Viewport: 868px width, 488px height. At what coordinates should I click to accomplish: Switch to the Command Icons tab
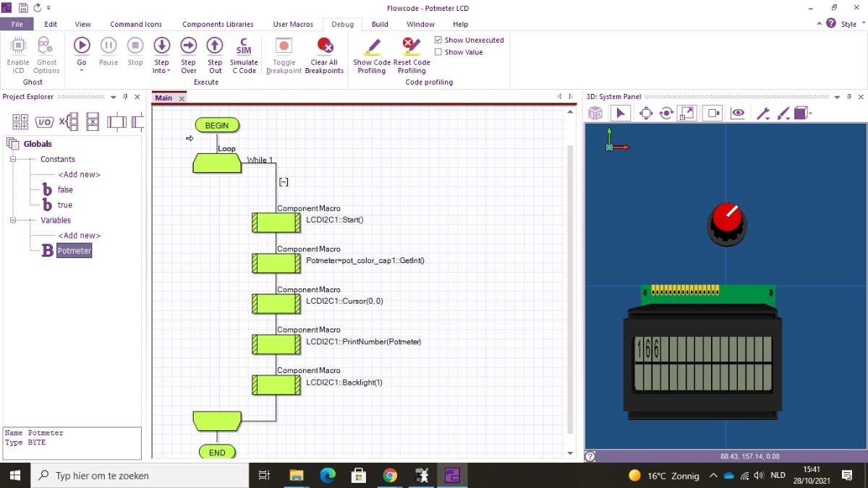click(x=136, y=24)
